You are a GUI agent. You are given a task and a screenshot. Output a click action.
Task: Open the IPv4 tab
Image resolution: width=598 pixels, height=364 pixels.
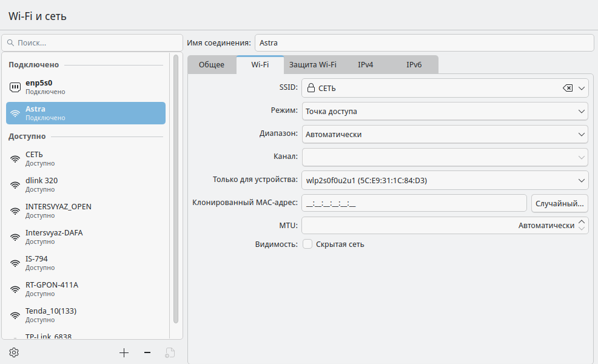(x=365, y=64)
